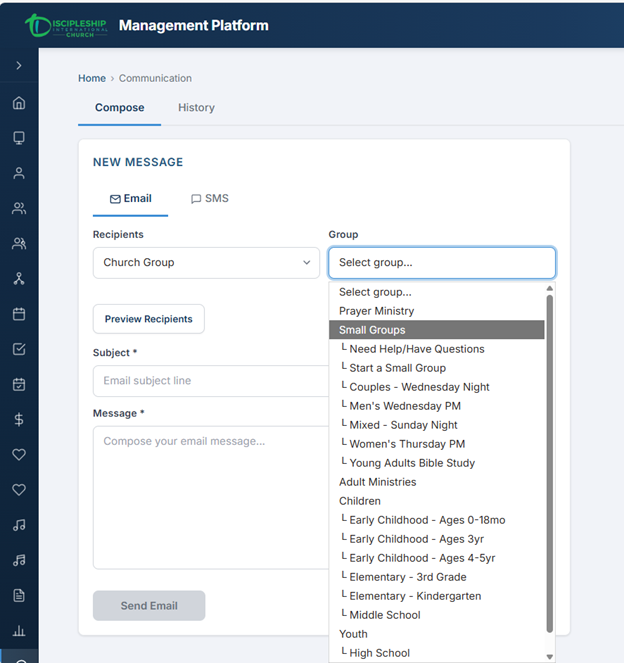Viewport: 624px width, 663px height.
Task: Switch to the History tab
Action: (196, 107)
